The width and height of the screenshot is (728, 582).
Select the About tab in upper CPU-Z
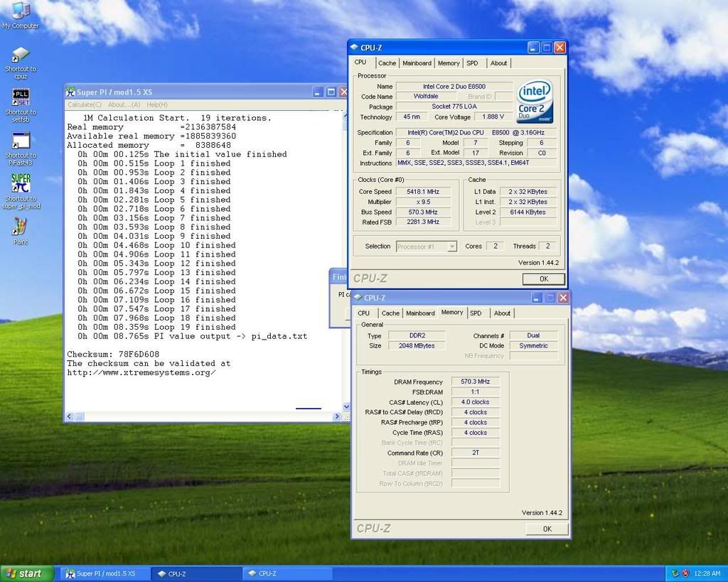click(498, 63)
